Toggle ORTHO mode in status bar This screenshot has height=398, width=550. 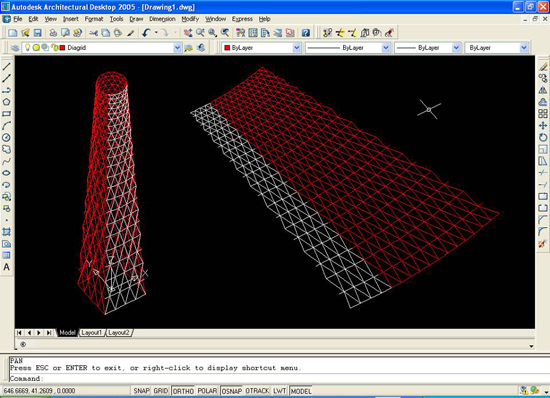point(183,391)
